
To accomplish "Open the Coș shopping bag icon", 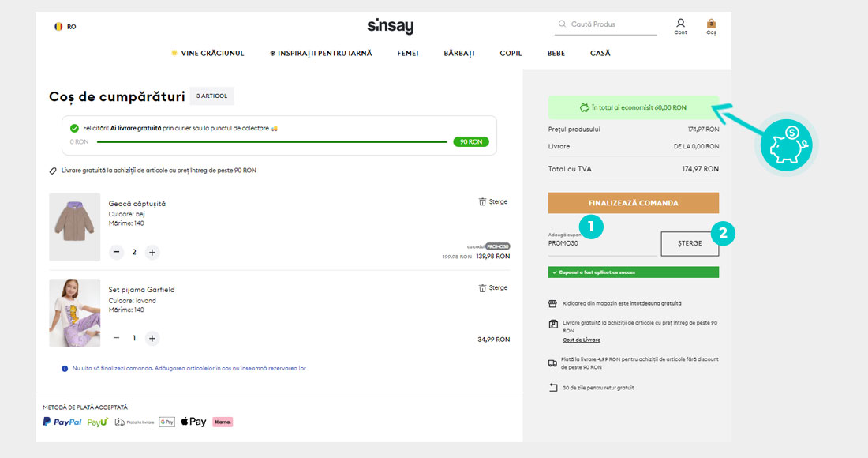I will 711,25.
